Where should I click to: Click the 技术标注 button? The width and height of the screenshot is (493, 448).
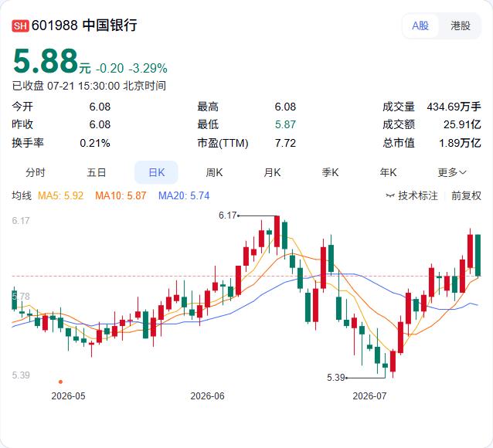(x=412, y=196)
